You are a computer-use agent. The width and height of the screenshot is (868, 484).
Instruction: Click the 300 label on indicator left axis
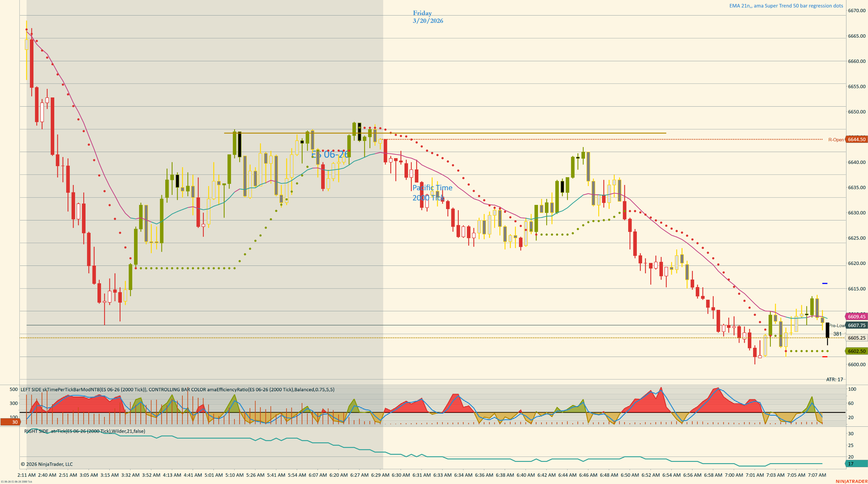[14, 403]
